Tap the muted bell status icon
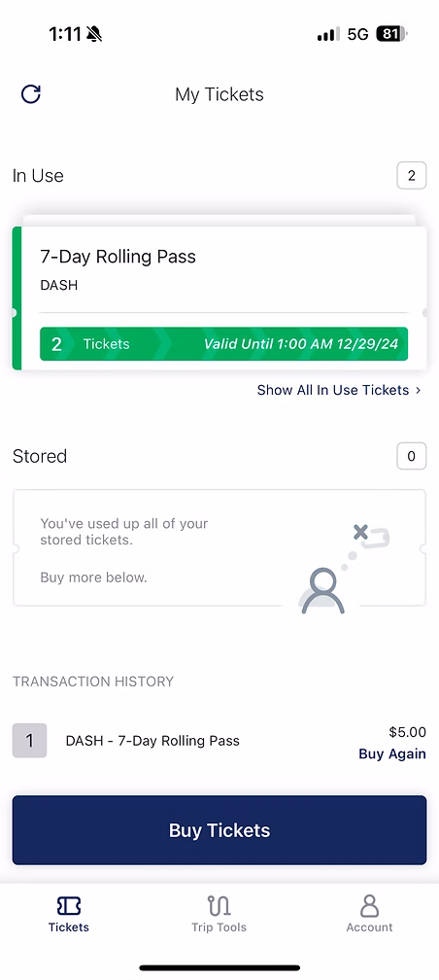 pyautogui.click(x=94, y=34)
